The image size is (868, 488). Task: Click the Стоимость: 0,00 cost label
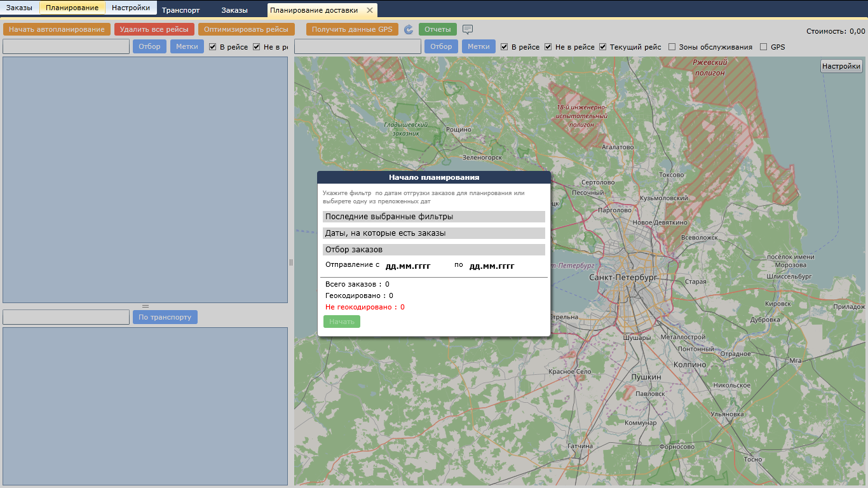[836, 31]
